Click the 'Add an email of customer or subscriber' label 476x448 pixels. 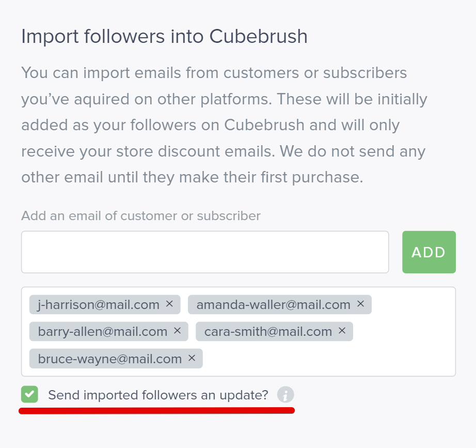(141, 216)
